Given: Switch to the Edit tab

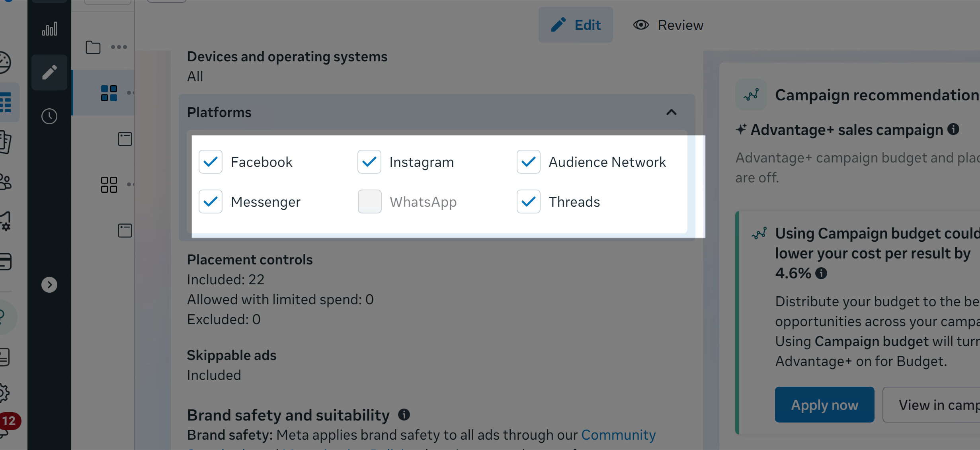Looking at the screenshot, I should pos(576,25).
